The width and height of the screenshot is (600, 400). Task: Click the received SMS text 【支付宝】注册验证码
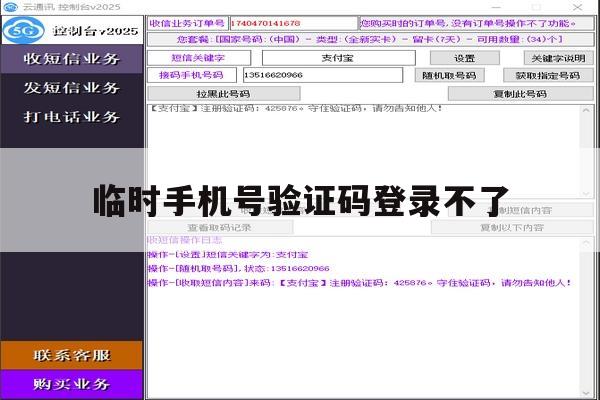coord(296,108)
